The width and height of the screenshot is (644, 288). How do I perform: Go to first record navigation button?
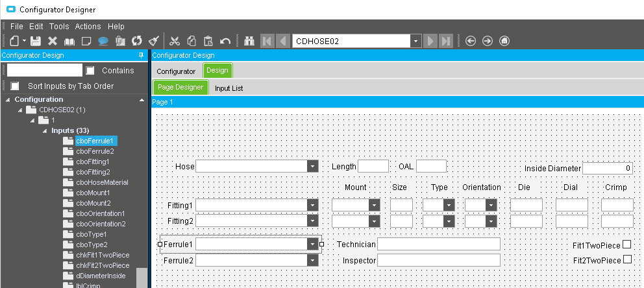click(267, 41)
